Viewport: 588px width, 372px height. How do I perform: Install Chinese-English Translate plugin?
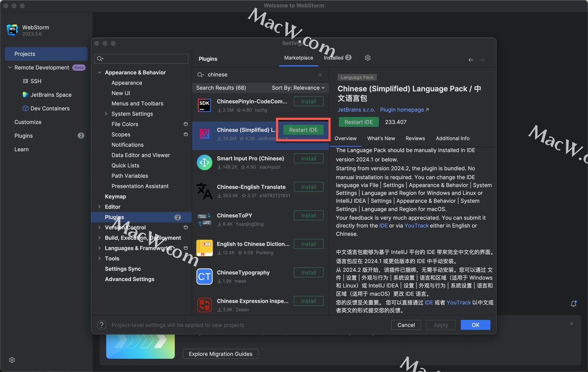(x=308, y=187)
